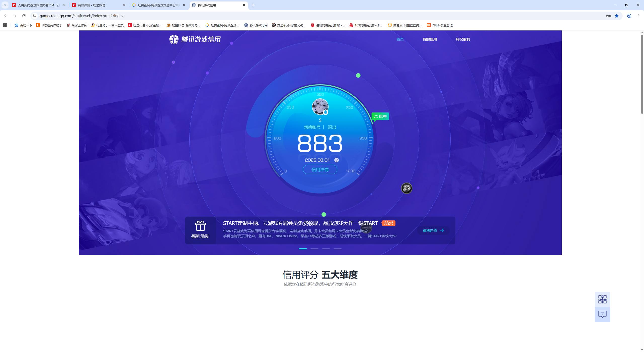The height and width of the screenshot is (352, 644).
Task: Switch to the 无畏契约游戏账号交易平台 tab
Action: pyautogui.click(x=39, y=5)
